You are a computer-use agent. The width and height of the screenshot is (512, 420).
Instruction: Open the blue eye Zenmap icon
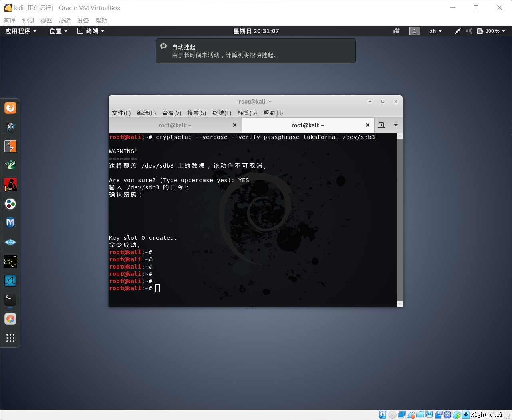(x=10, y=242)
